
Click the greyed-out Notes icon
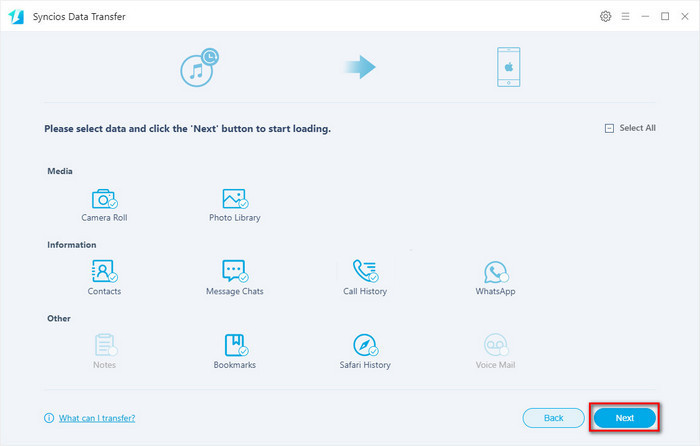point(106,345)
